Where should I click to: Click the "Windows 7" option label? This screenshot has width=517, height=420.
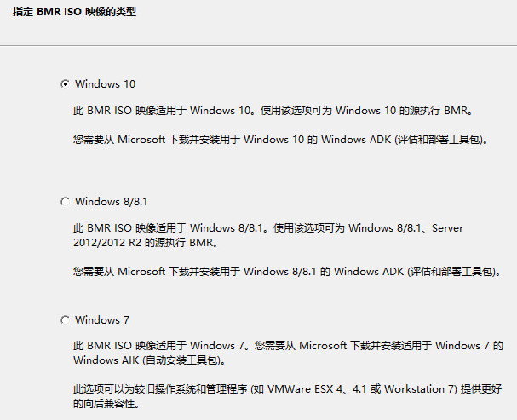pos(102,320)
